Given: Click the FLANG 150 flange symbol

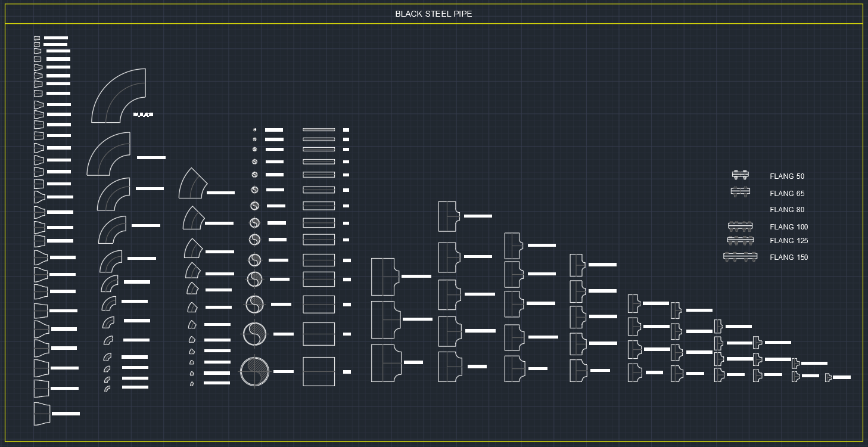Looking at the screenshot, I should (x=741, y=257).
